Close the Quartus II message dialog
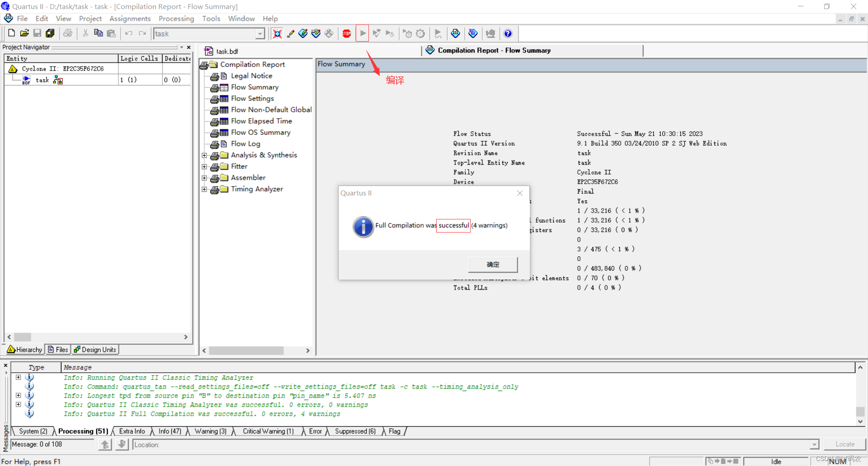The width and height of the screenshot is (868, 466). tap(520, 193)
